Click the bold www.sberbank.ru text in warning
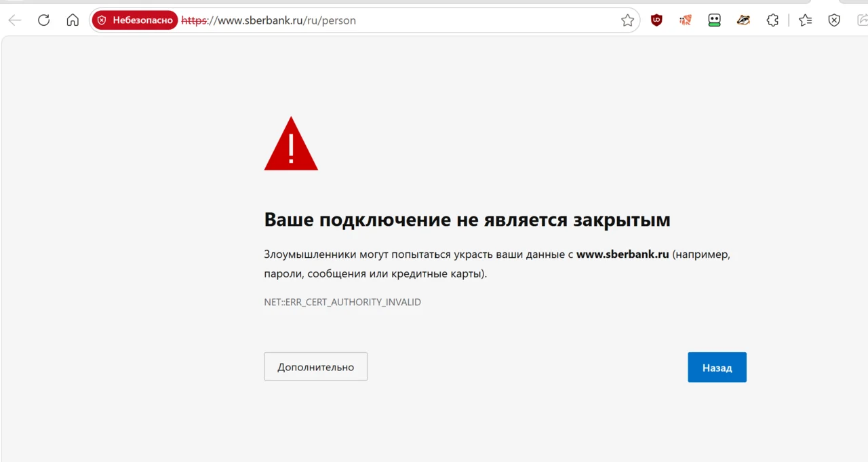 (623, 254)
